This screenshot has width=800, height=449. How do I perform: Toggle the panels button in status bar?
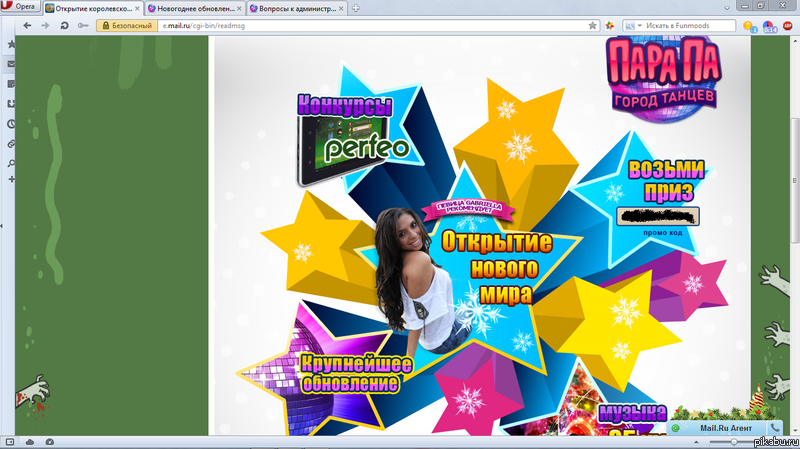click(10, 442)
